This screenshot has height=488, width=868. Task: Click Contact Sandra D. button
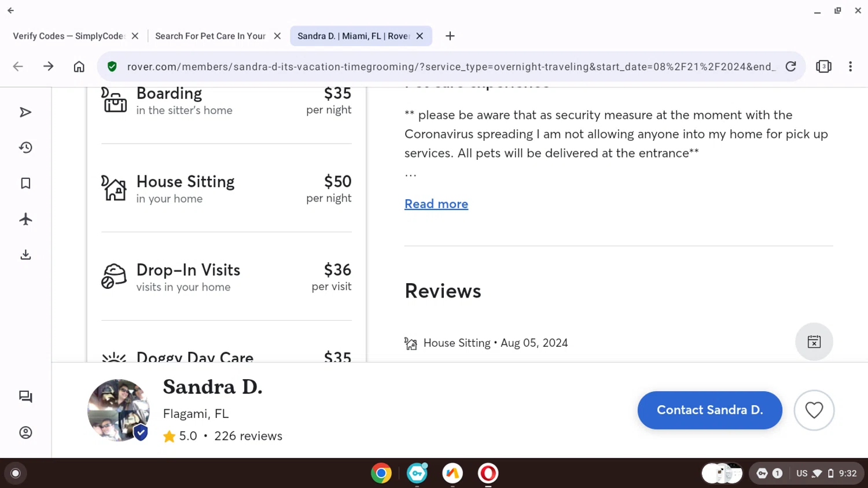point(709,410)
